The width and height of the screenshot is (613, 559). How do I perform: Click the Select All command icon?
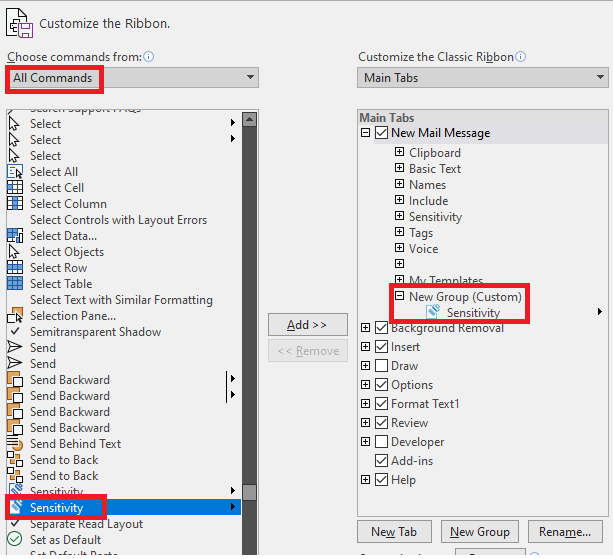click(15, 172)
